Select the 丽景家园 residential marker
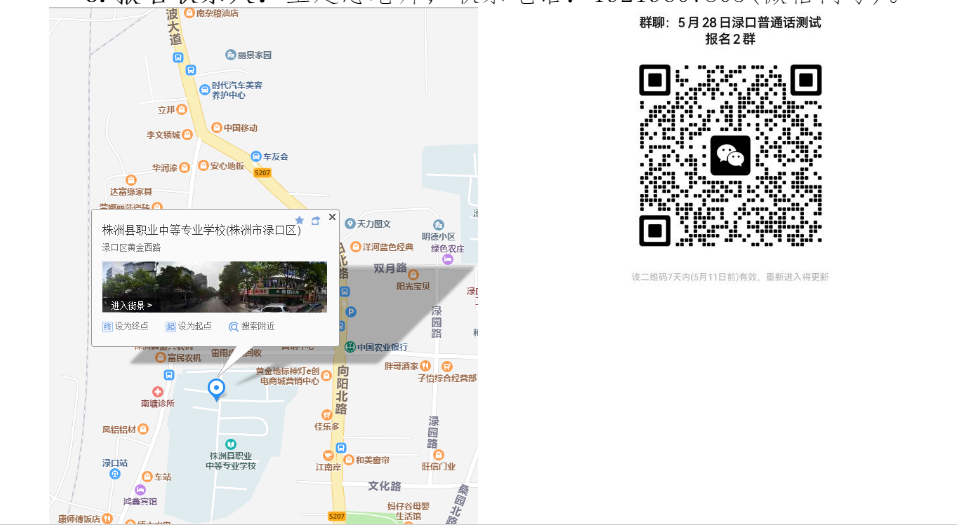The height and width of the screenshot is (525, 957). tap(230, 56)
